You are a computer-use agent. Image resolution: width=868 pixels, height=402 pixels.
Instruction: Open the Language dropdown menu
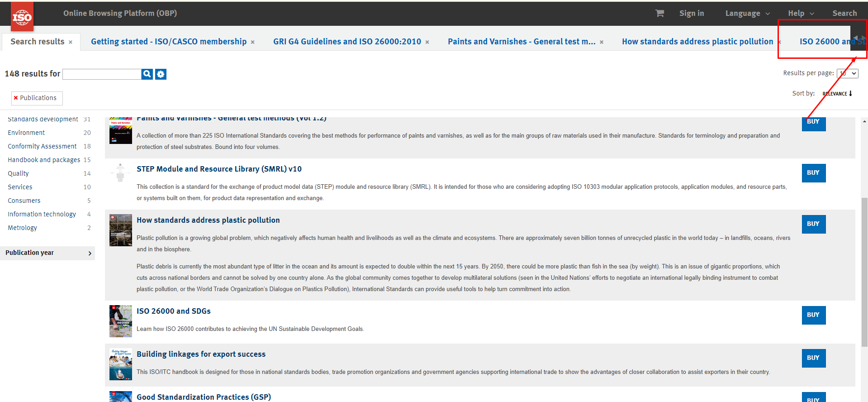click(x=747, y=13)
